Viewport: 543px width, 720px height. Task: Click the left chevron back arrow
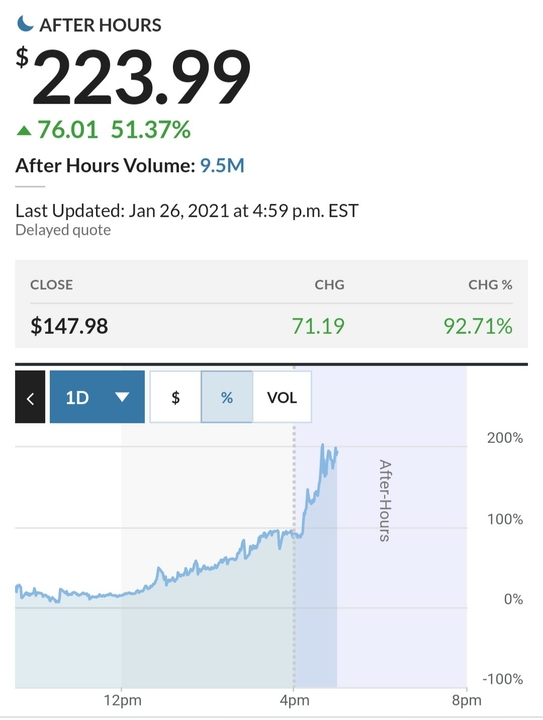[x=30, y=397]
